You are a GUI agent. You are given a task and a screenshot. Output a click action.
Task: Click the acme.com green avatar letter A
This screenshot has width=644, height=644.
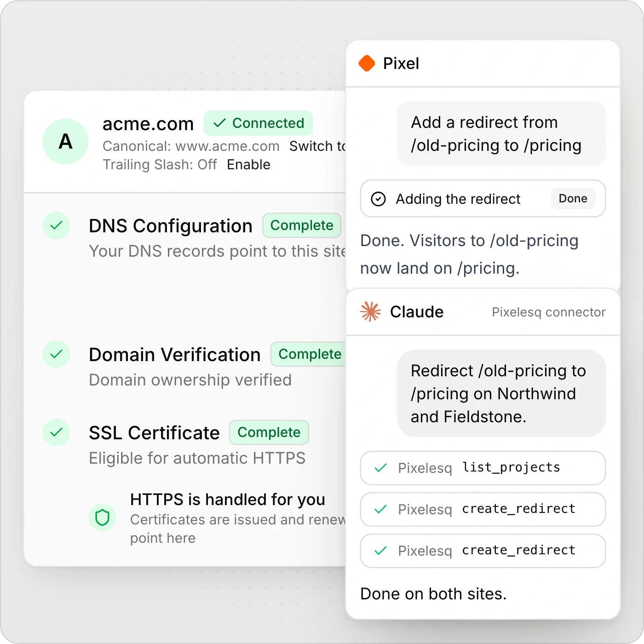coord(65,141)
